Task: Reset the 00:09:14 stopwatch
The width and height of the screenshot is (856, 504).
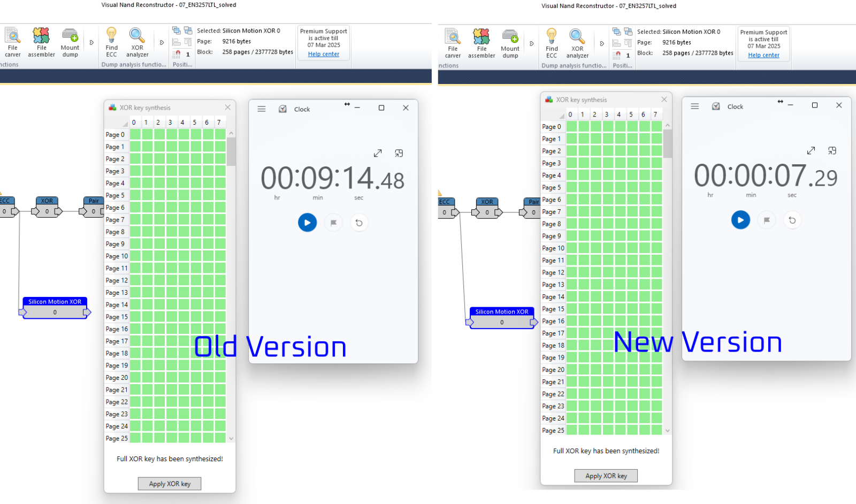Action: pos(359,223)
